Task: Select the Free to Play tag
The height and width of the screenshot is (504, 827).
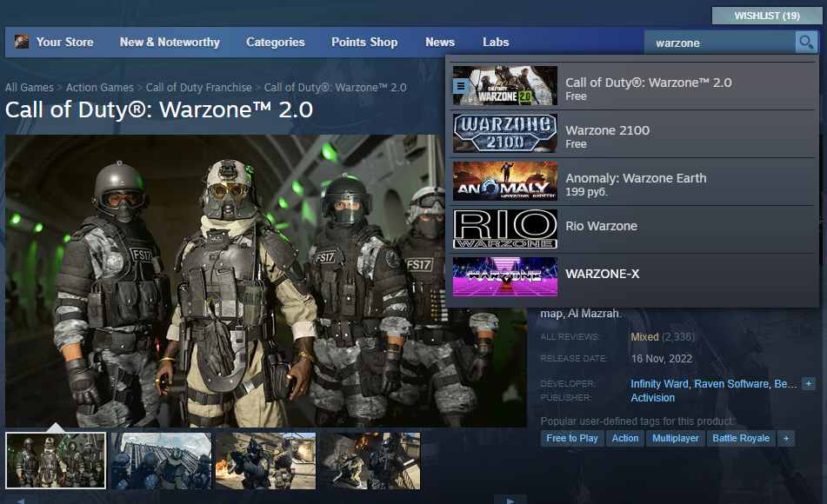Action: point(572,438)
